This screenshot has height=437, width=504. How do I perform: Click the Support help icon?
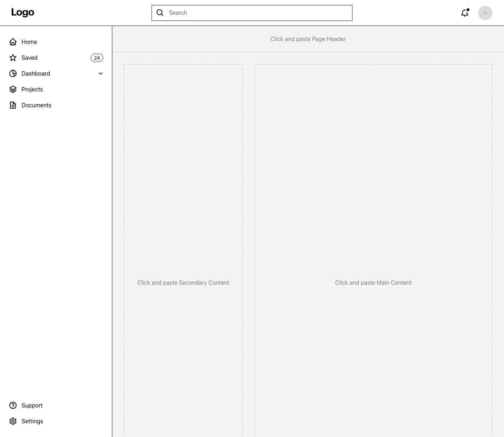pos(13,405)
